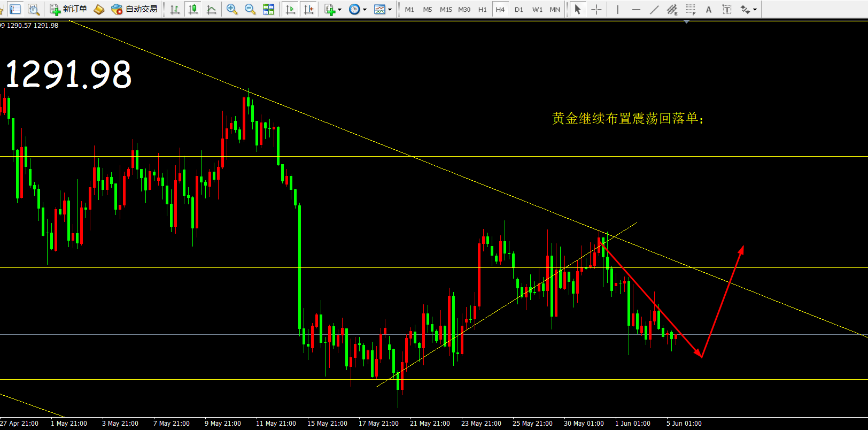Select the equidistant channel tool
This screenshot has width=868, height=430.
(672, 9)
